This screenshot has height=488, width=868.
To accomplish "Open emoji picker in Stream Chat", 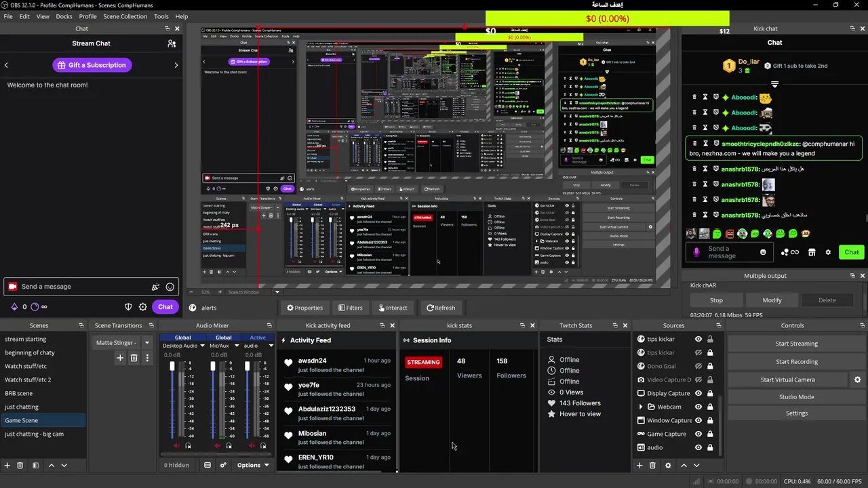I will [x=170, y=287].
